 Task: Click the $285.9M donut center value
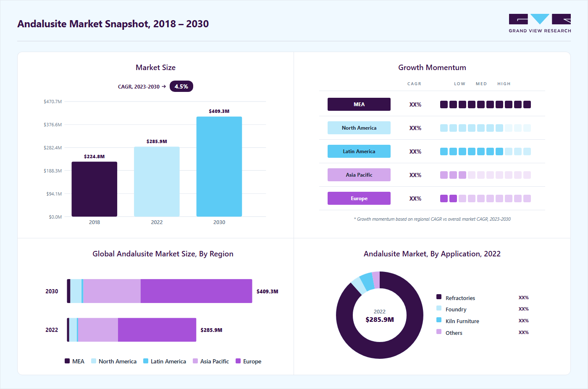380,320
